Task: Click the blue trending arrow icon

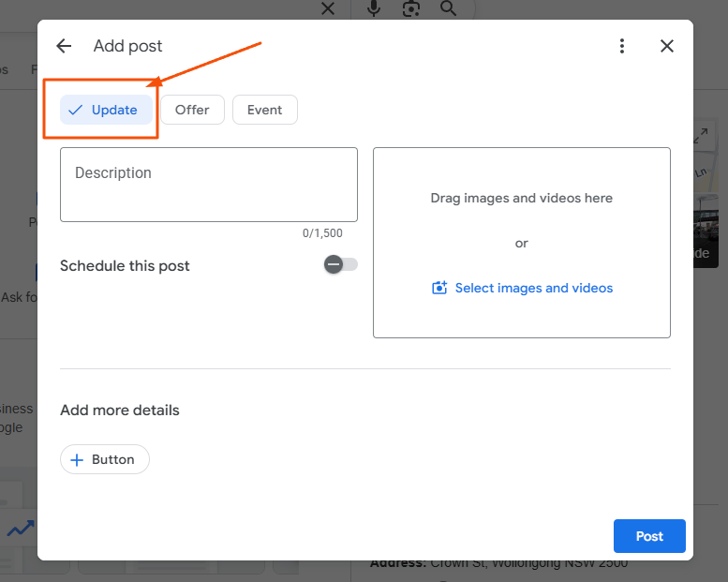Action: [x=21, y=530]
